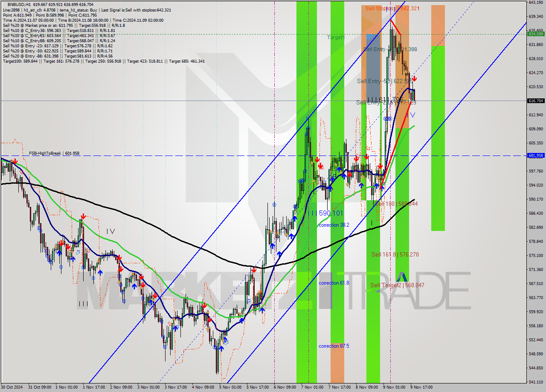Click the Sell Entry -23.6 | 617.129 label
The width and height of the screenshot is (546, 392).
[386, 102]
